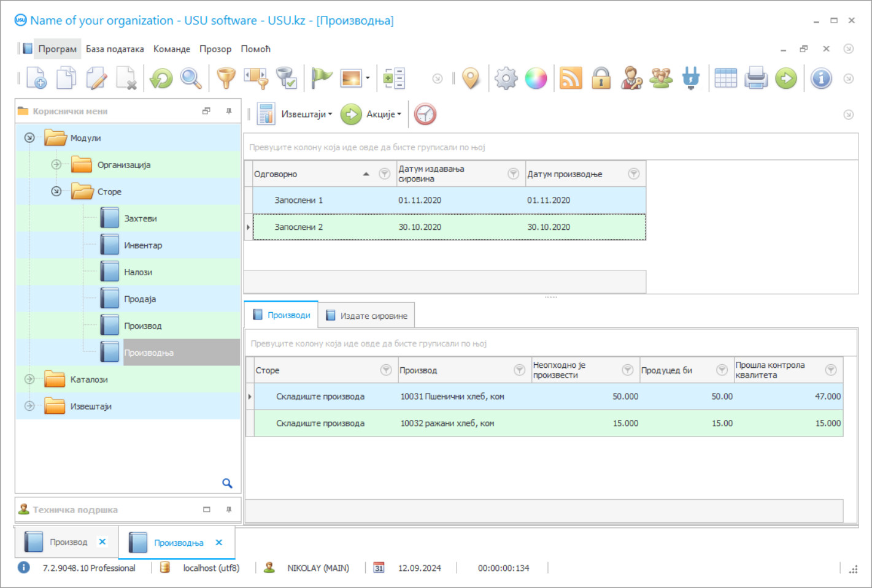Click the printer icon
This screenshot has width=872, height=588.
[x=755, y=78]
